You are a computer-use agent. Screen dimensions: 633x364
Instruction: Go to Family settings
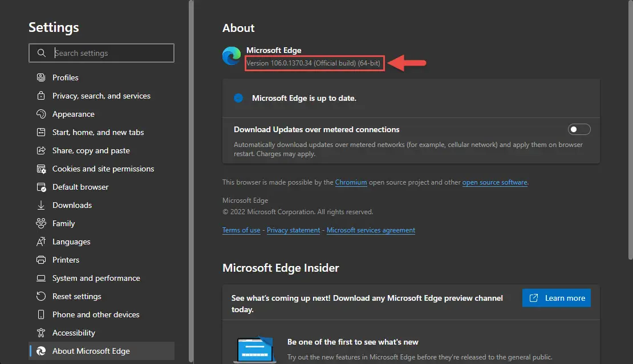click(102, 223)
